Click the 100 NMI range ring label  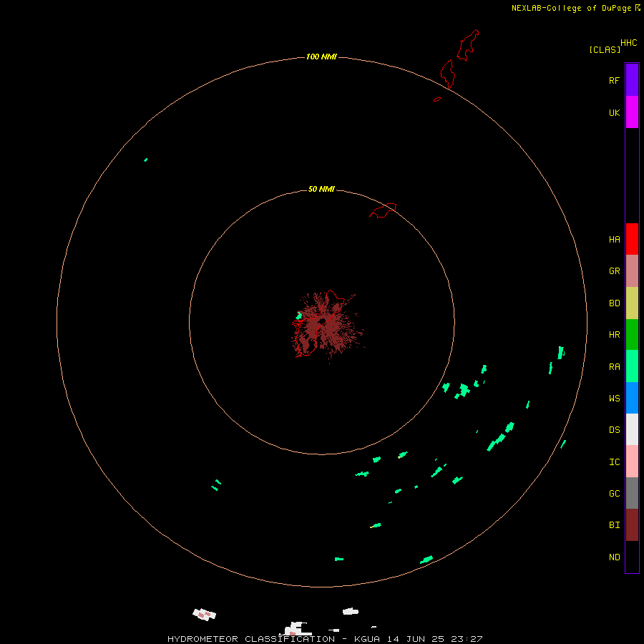(x=321, y=57)
